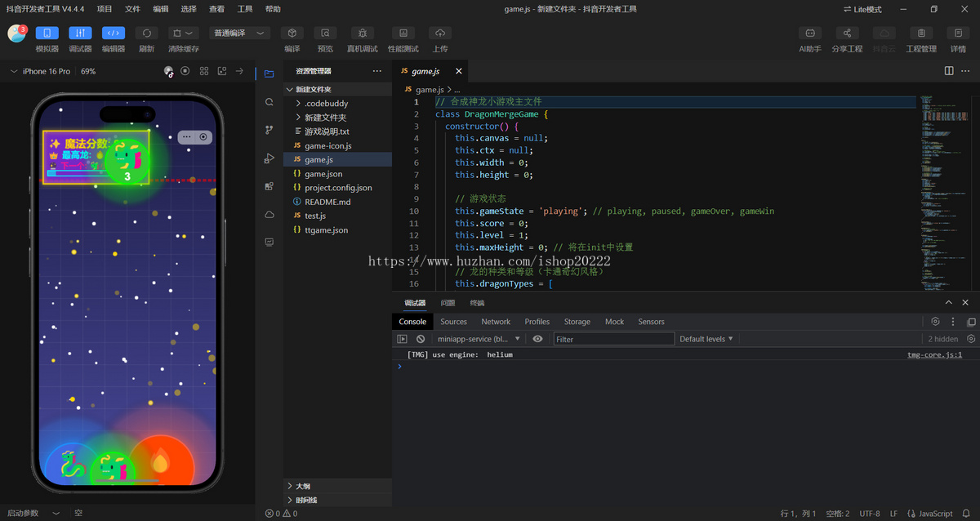The image size is (980, 521).
Task: Expand the 大纲 outline section
Action: (x=337, y=486)
